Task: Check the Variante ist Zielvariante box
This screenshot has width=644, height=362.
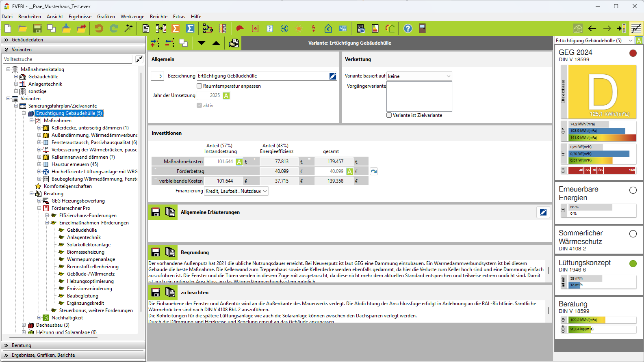Action: [x=389, y=115]
